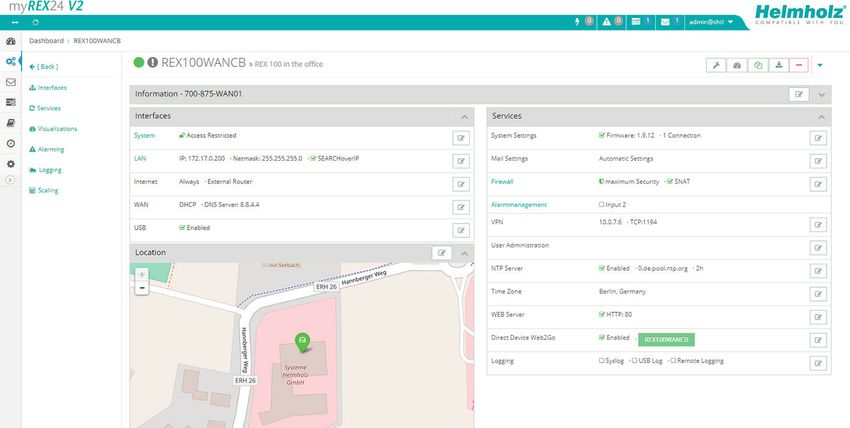This screenshot has width=850, height=428.
Task: Click the green REX100WANCB Web2Go button
Action: coord(666,340)
